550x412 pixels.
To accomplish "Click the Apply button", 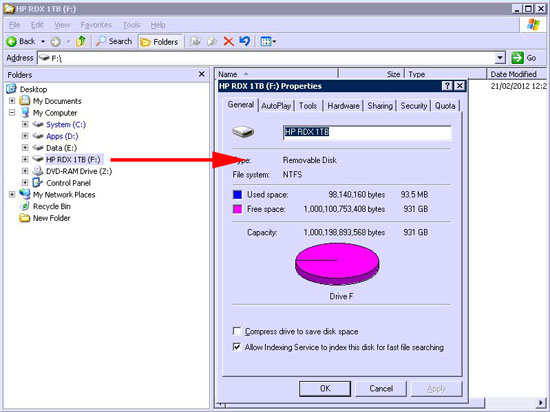I will tap(436, 389).
